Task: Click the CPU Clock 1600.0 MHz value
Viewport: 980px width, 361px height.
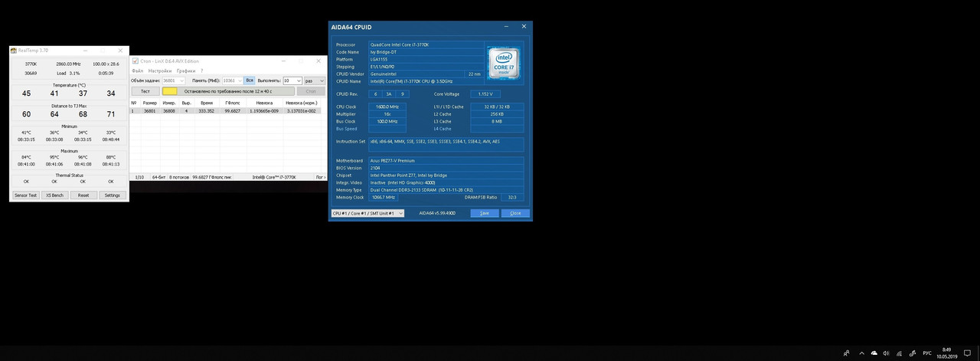Action: click(x=389, y=107)
